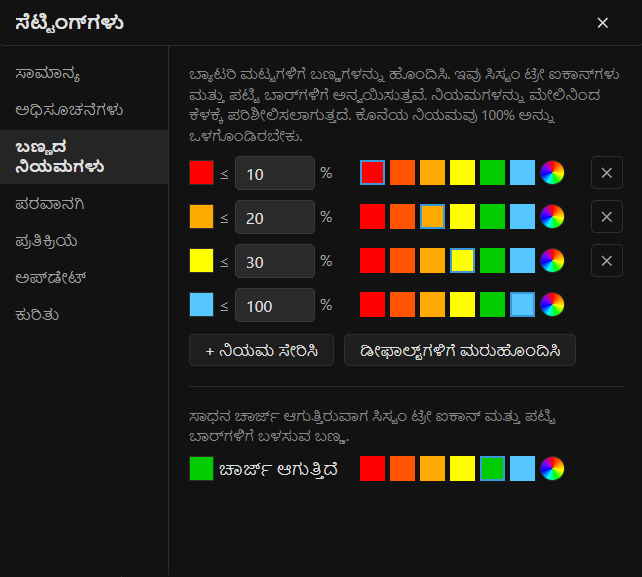Pick light blue swatch for 30% rule
Screen dimensions: 642x577
(522, 261)
